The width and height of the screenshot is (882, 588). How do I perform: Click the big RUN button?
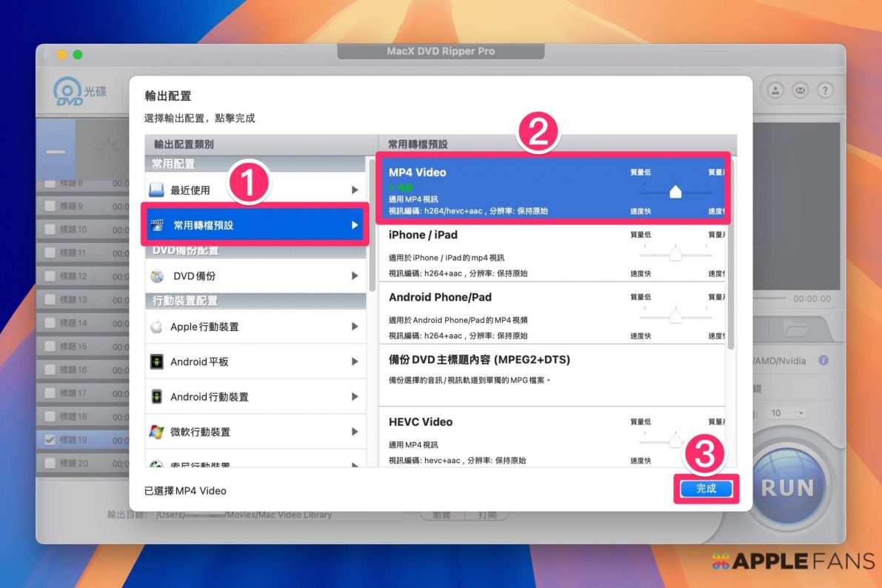(787, 487)
